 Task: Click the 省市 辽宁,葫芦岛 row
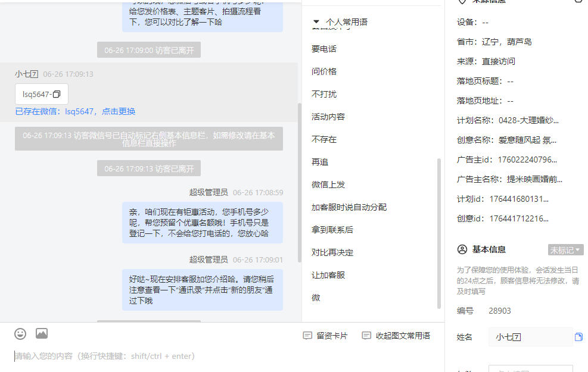click(x=494, y=42)
